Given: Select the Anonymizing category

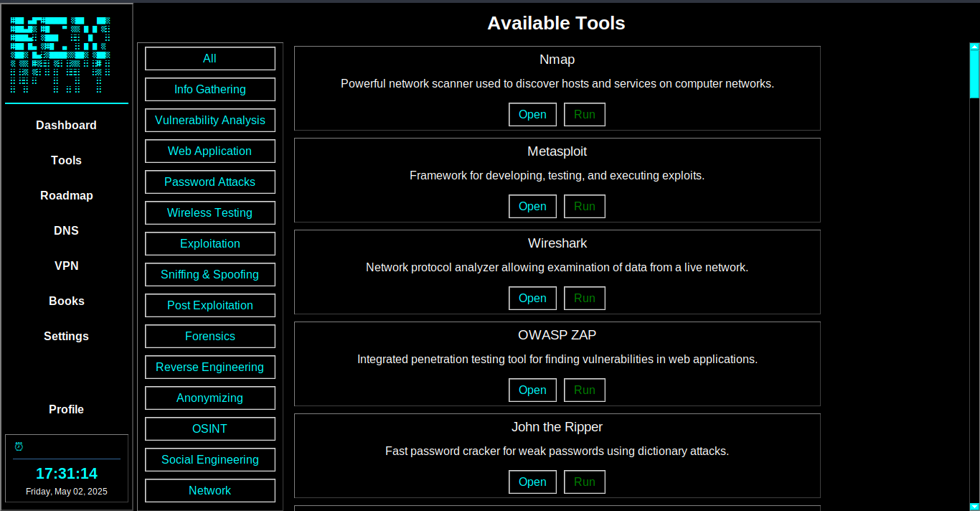Looking at the screenshot, I should point(210,398).
